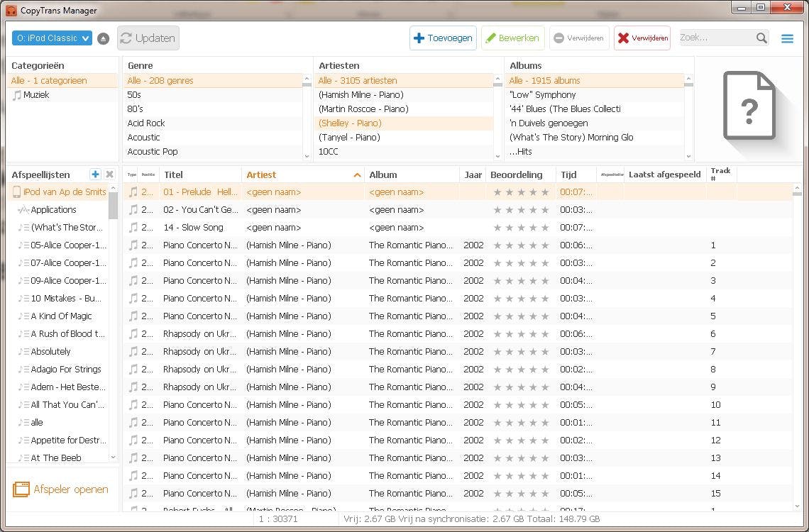Screen dimensions: 809x532
Task: Click the red X Verwijderen button
Action: point(642,38)
